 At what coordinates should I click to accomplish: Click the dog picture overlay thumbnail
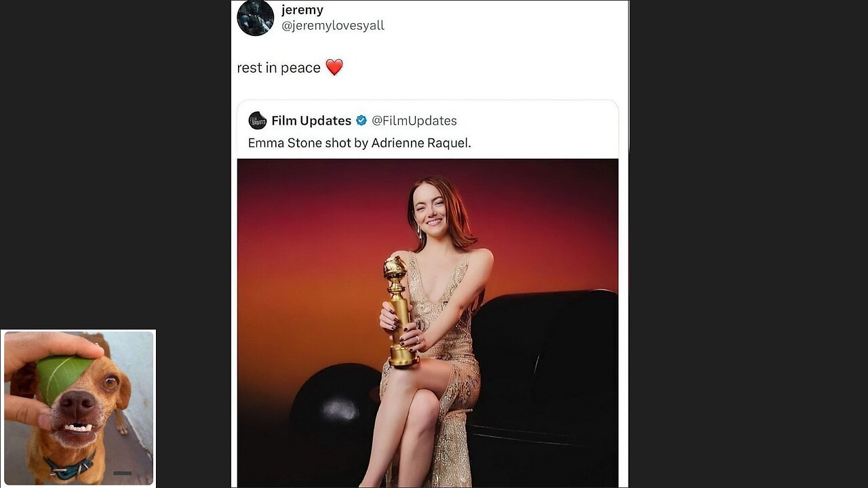click(79, 408)
